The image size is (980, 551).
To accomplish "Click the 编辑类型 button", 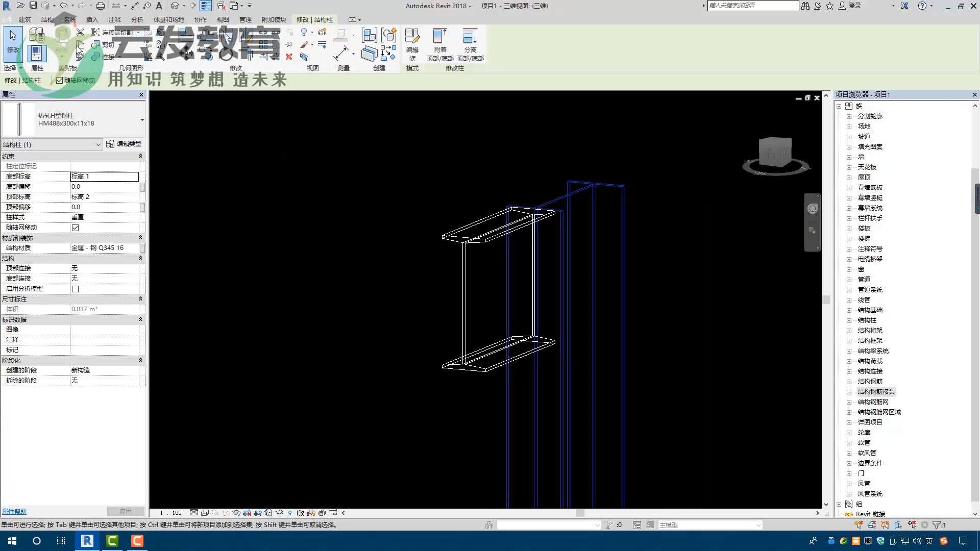I will [x=124, y=144].
